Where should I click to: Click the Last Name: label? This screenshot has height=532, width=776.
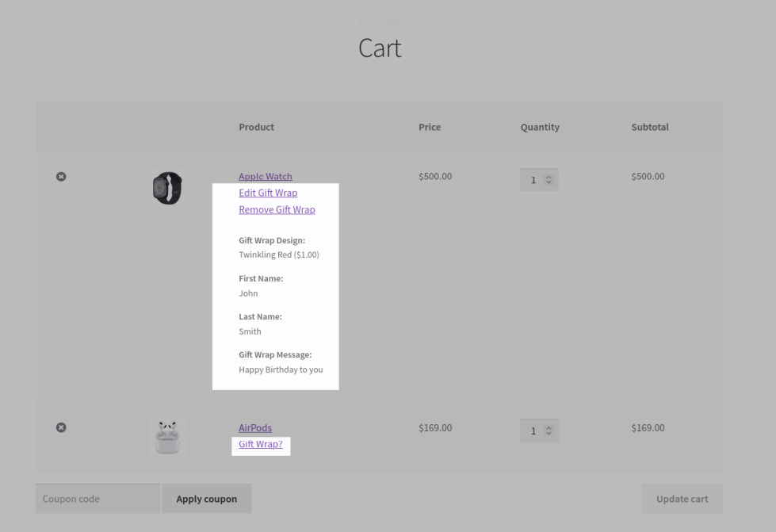(260, 316)
